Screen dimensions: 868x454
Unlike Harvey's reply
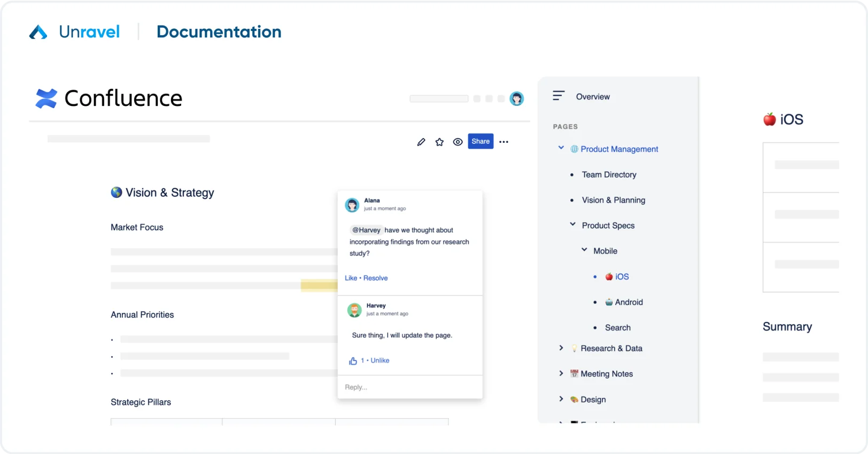380,360
